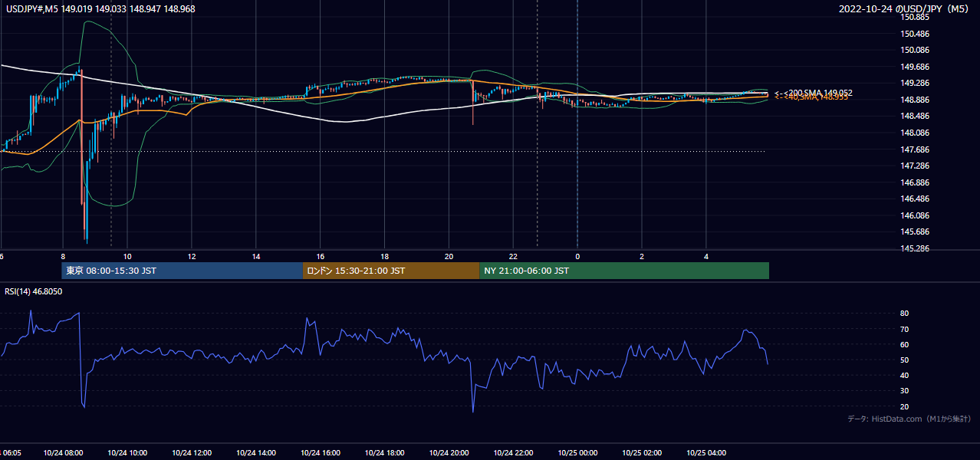The width and height of the screenshot is (980, 460).
Task: Click bottom time label 10/24 22:00
Action: coord(514,453)
